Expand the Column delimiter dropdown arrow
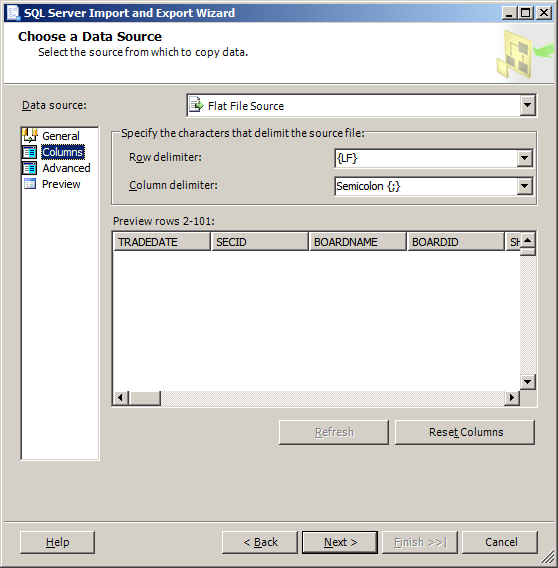 point(524,186)
